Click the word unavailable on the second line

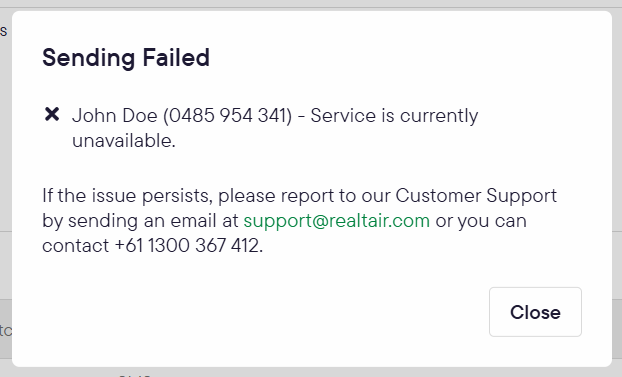coord(121,140)
